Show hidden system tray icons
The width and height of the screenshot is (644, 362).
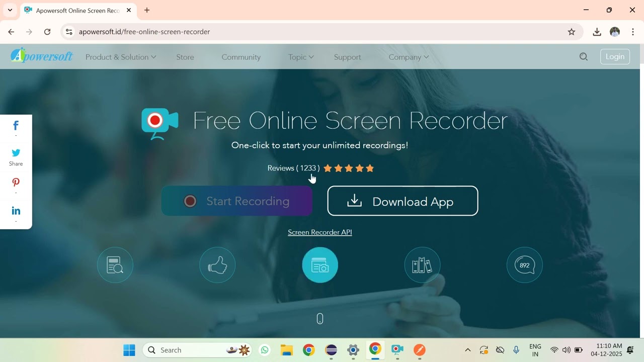tap(467, 350)
